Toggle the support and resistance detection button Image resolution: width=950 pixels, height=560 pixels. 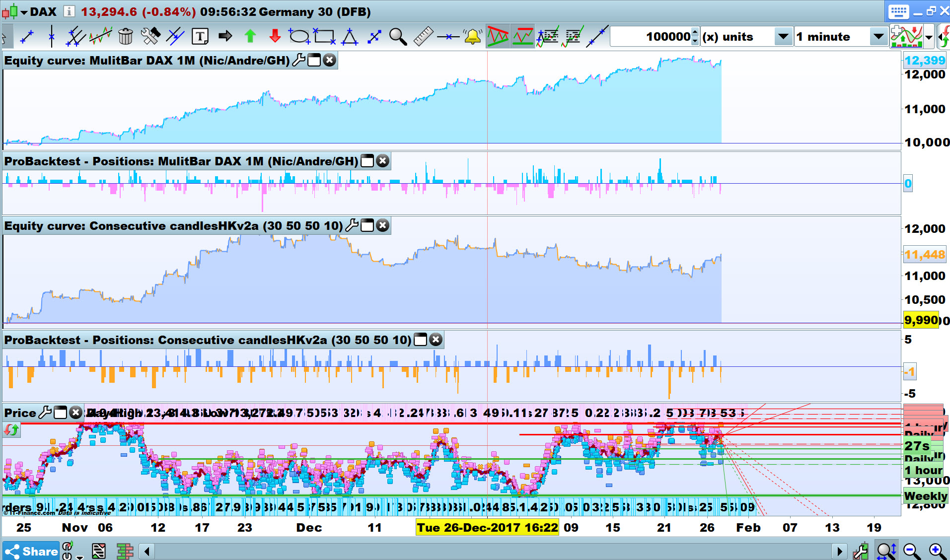522,37
